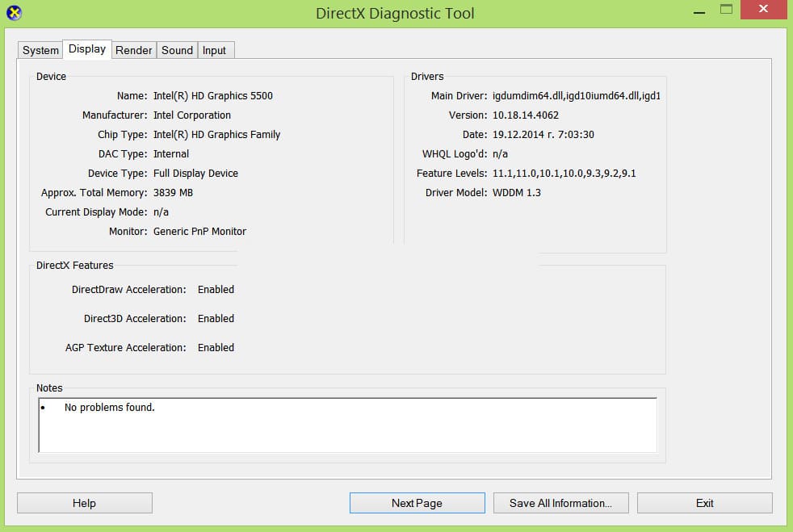Open the Render tab
793x532 pixels.
tap(134, 50)
